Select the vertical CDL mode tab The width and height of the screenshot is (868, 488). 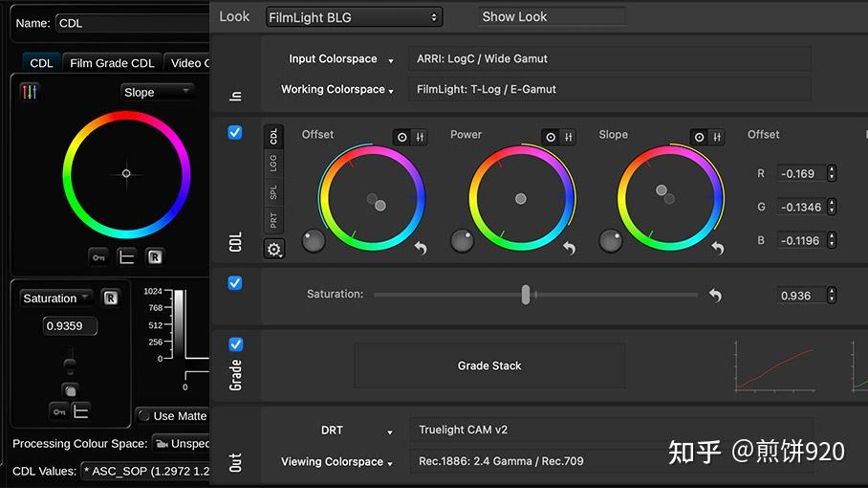tap(273, 137)
